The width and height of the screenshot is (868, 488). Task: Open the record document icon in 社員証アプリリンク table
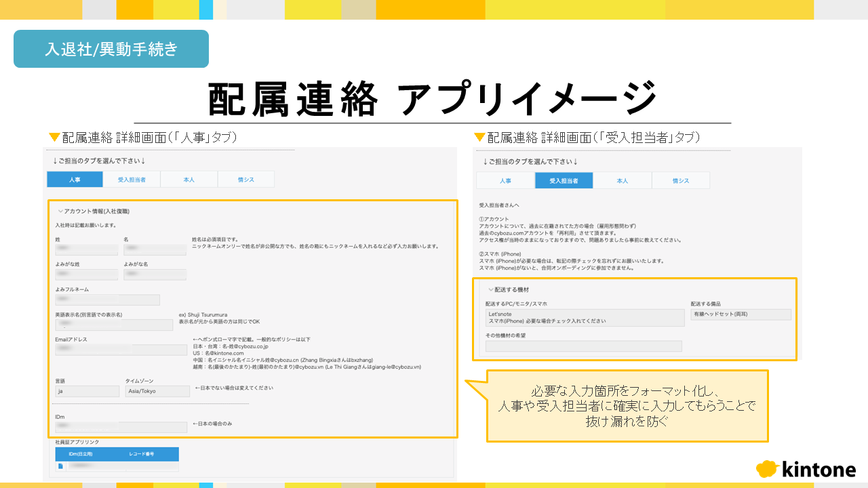(60, 466)
